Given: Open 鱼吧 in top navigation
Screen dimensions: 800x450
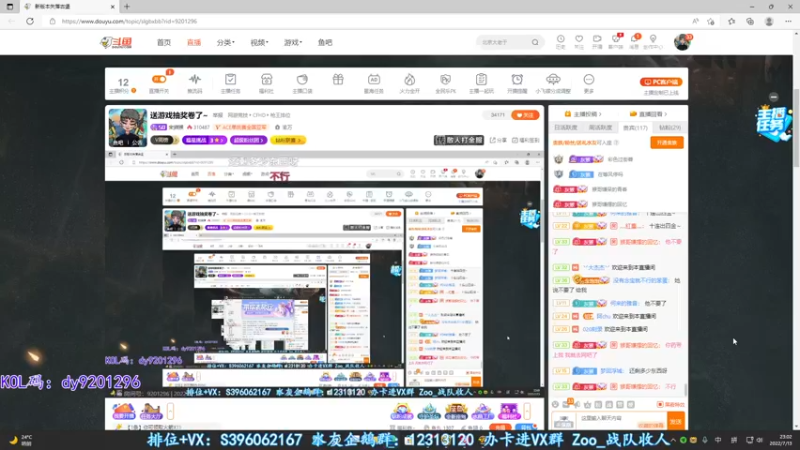Looking at the screenshot, I should [x=325, y=42].
